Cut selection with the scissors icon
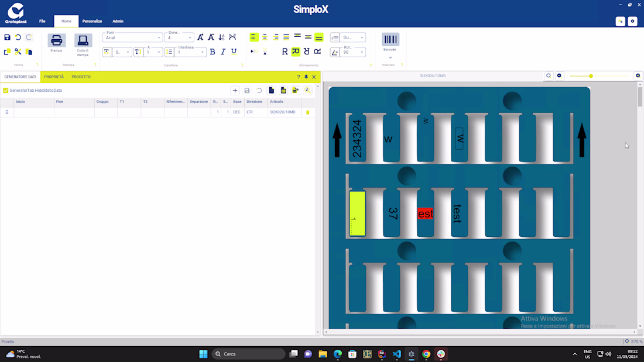The image size is (644, 362). pos(18,51)
